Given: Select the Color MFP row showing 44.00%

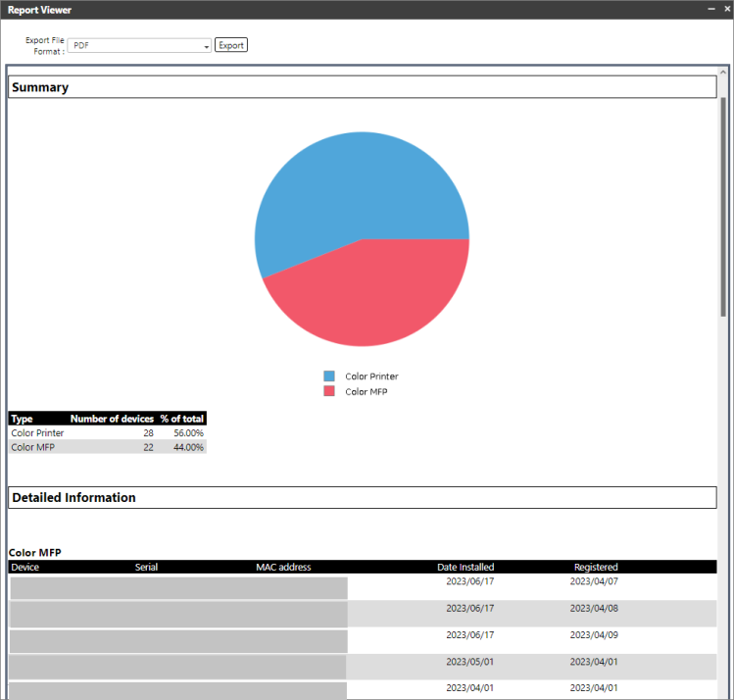Looking at the screenshot, I should pos(107,447).
